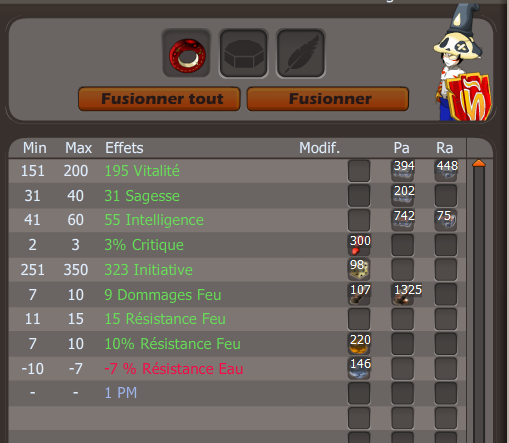Image resolution: width=509 pixels, height=443 pixels.
Task: Select the 195 Vitalité effect row
Action: pyautogui.click(x=237, y=171)
